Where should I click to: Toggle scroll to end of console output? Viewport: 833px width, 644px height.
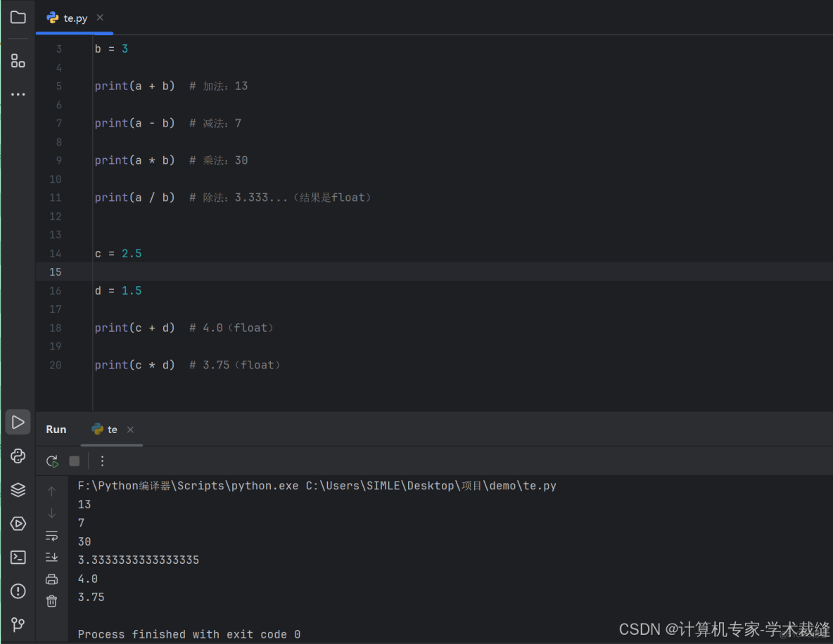[x=51, y=557]
